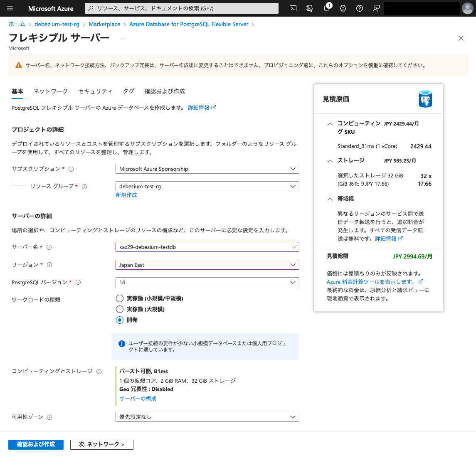Open サーバーの構成 link

click(x=138, y=399)
